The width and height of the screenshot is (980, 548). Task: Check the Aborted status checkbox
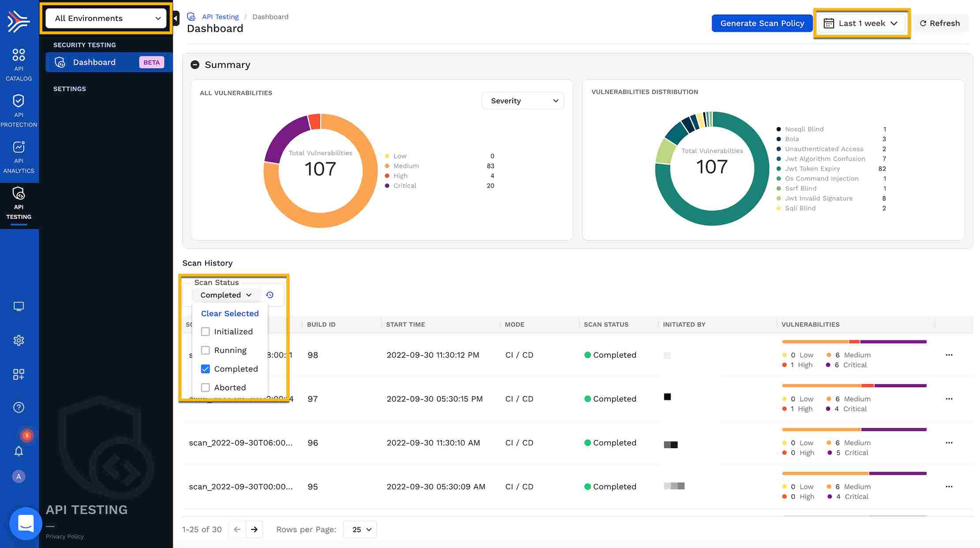[205, 387]
